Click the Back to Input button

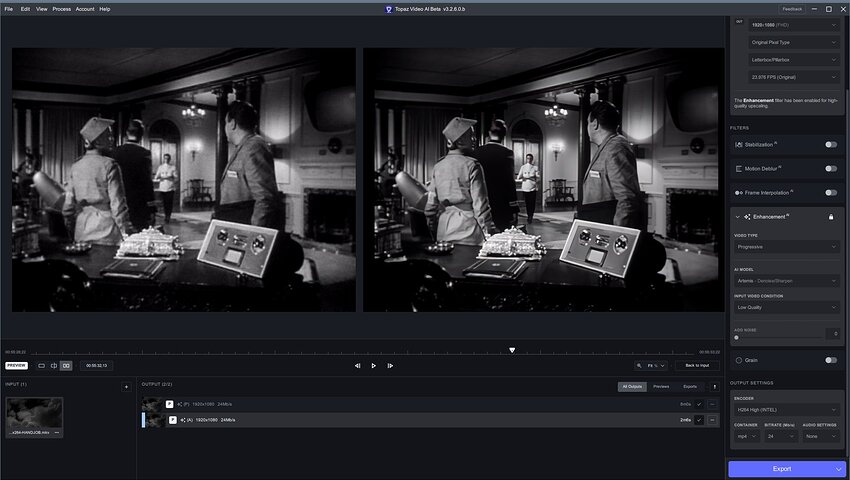[697, 366]
